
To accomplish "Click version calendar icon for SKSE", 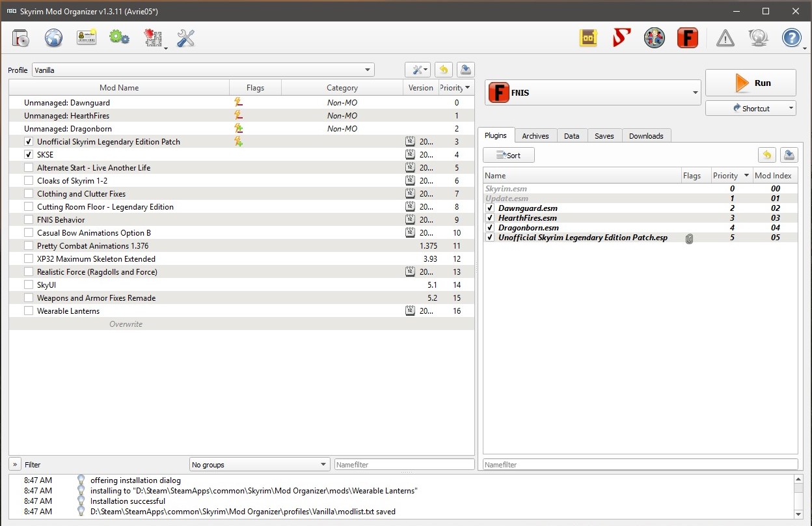I will 410,154.
